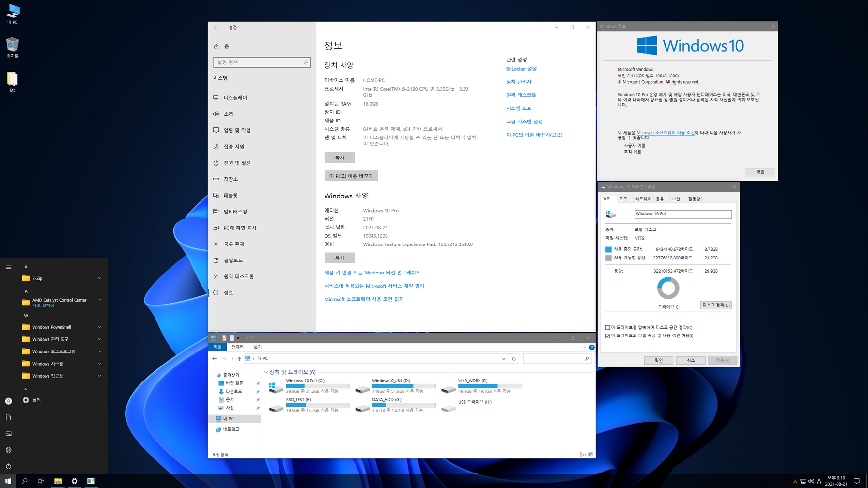Image resolution: width=868 pixels, height=488 pixels.
Task: Click 디스크 정리(D) button
Action: (x=716, y=305)
